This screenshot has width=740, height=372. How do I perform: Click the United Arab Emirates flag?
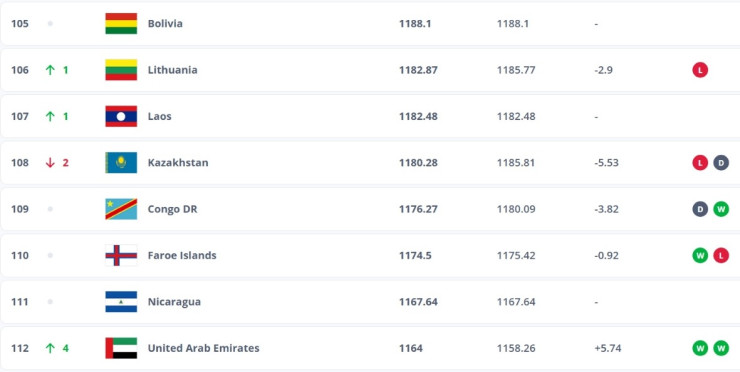(121, 348)
